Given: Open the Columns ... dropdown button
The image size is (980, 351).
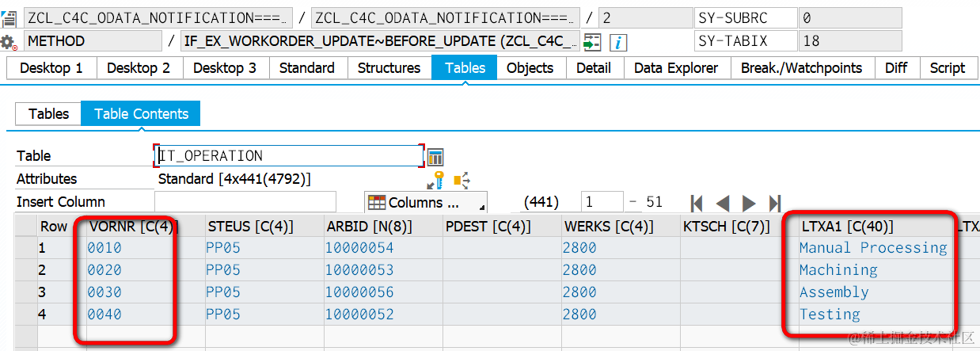Looking at the screenshot, I should (x=426, y=203).
